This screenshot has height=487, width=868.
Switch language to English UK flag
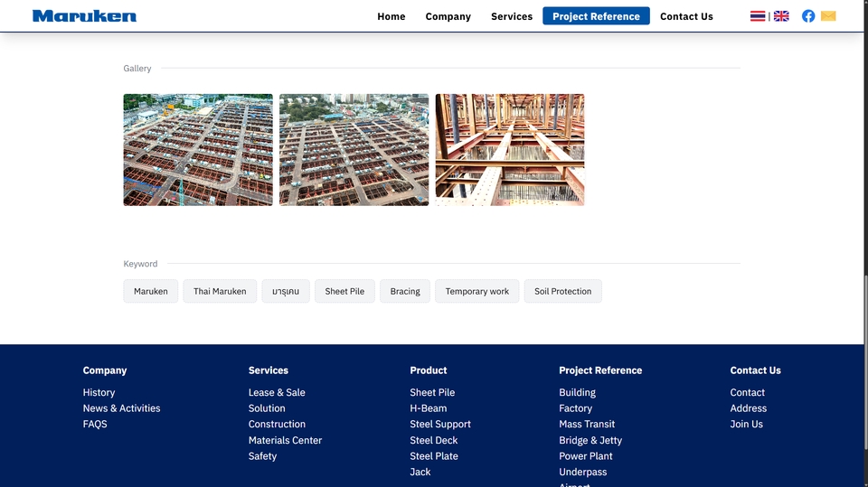point(781,16)
